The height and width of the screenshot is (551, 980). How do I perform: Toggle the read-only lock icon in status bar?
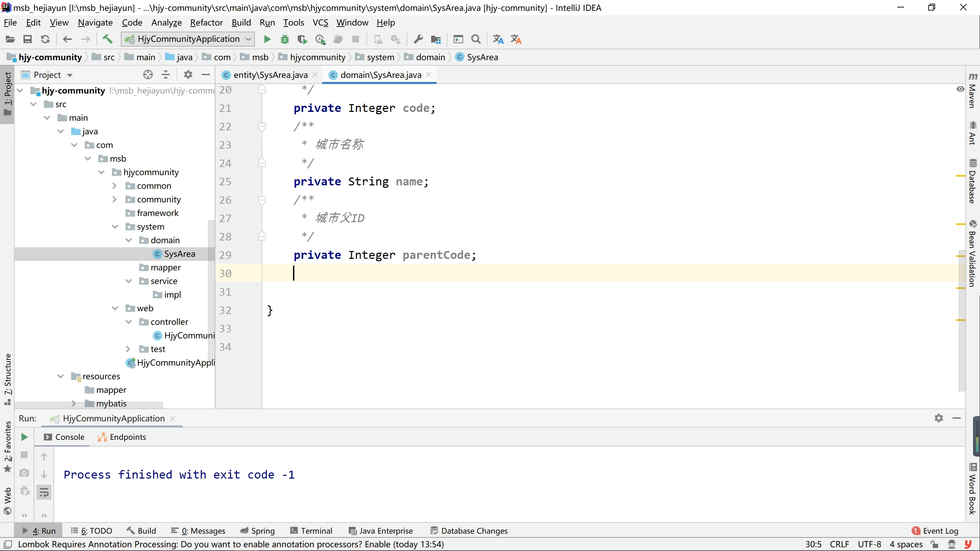[x=934, y=544]
